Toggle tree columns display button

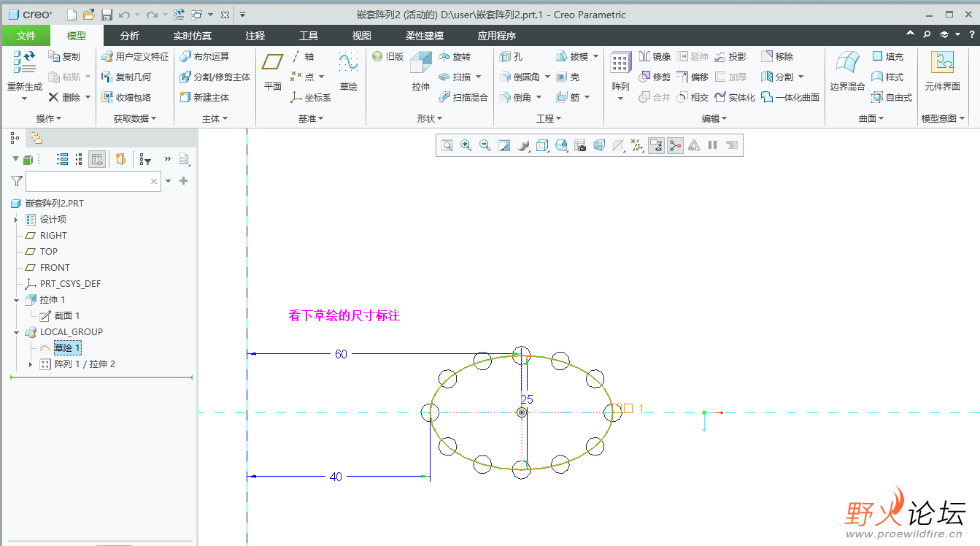pyautogui.click(x=97, y=159)
